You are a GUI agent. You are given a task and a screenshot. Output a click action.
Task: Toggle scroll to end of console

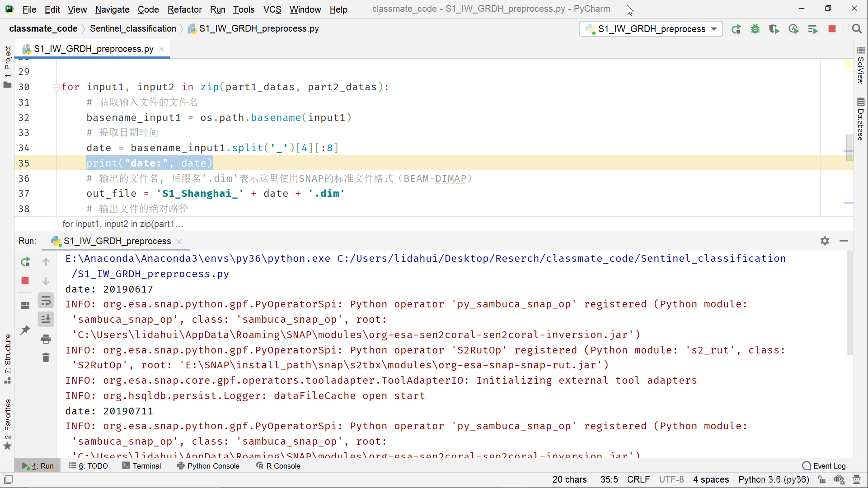[46, 319]
